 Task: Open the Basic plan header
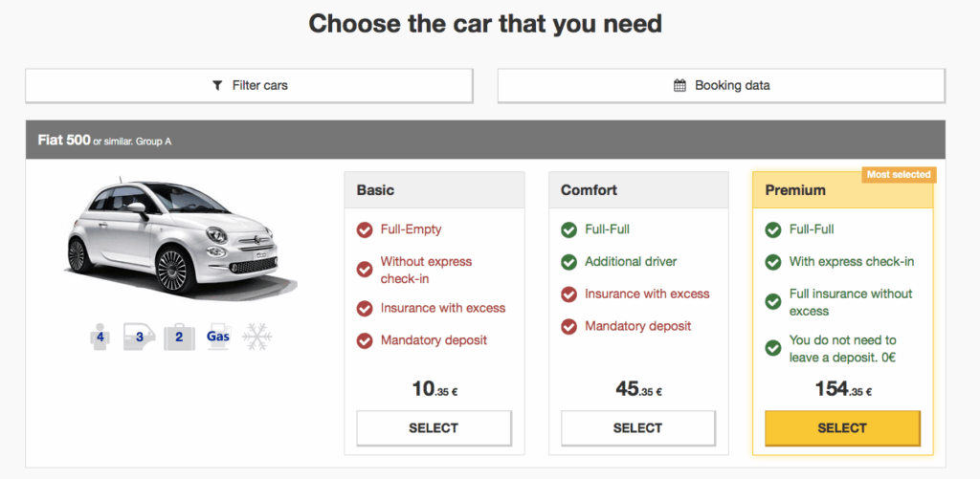(434, 190)
